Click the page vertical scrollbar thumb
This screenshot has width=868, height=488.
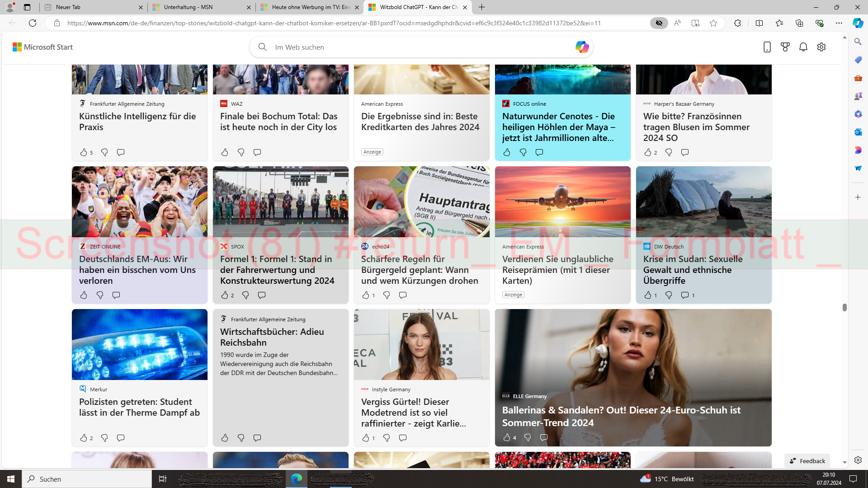click(x=844, y=307)
